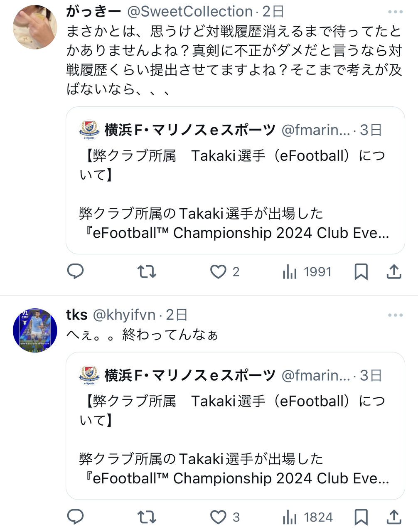Open quoted 横浜F・マリノス tweet under がっきー
Image resolution: width=418 pixels, height=532 pixels.
pyautogui.click(x=235, y=180)
